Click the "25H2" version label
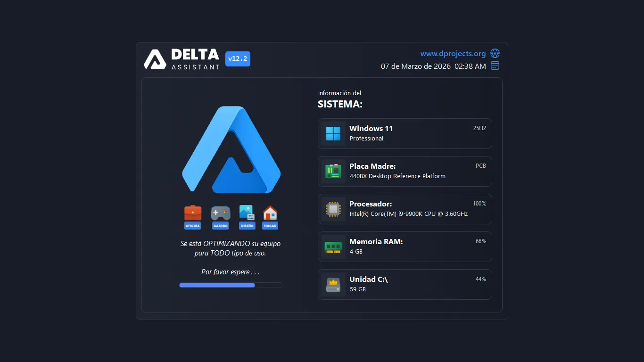 click(x=479, y=128)
